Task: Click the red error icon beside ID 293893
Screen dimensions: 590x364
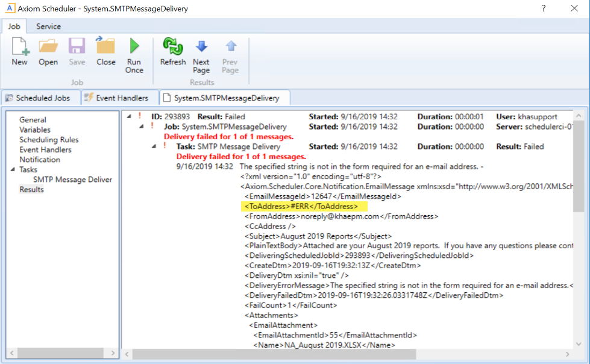Action: click(x=140, y=116)
